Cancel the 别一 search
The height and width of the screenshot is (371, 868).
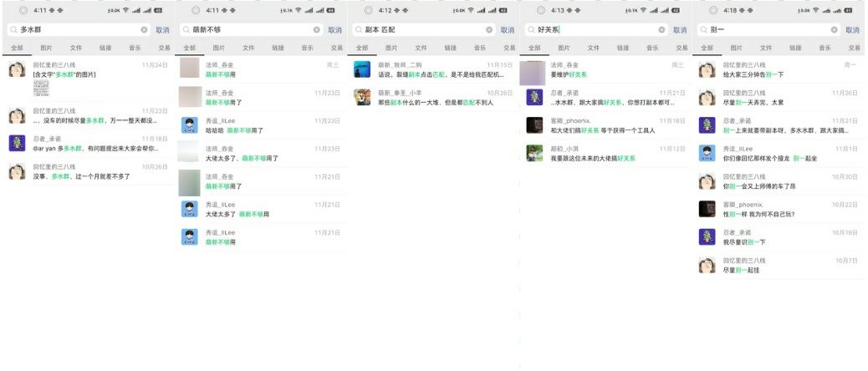click(x=852, y=30)
